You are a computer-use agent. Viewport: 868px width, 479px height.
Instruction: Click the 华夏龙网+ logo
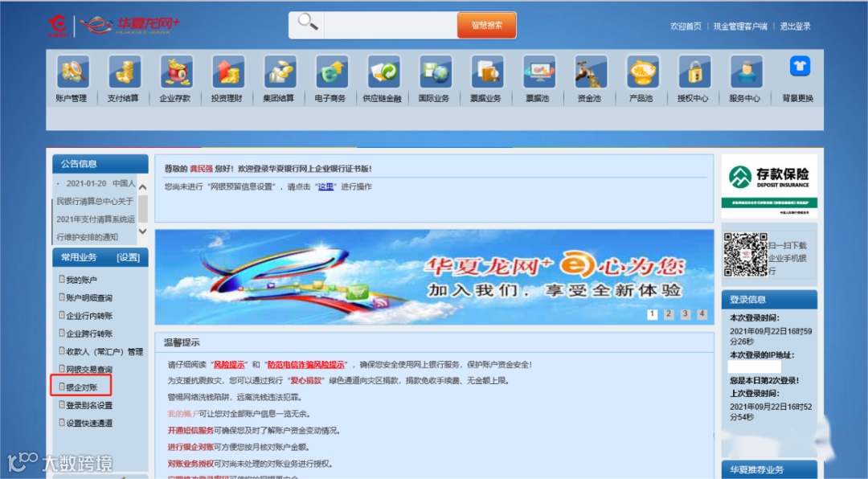pos(129,25)
